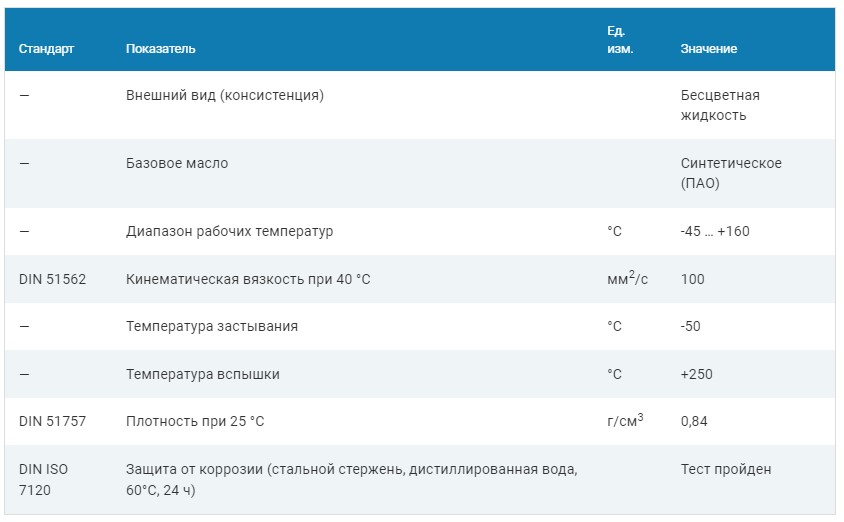Select the -45 ... +160 value
This screenshot has height=522, width=844.
[715, 231]
